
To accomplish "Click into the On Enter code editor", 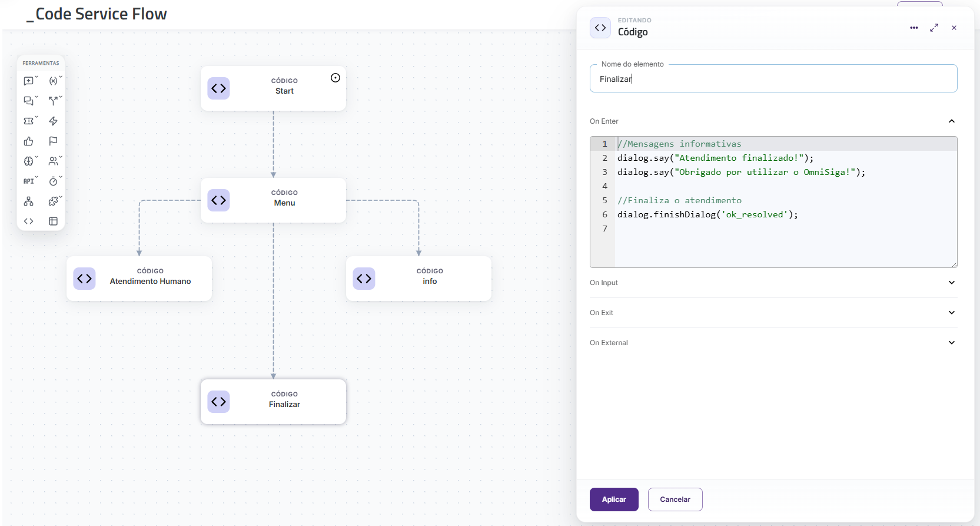I will click(x=773, y=202).
